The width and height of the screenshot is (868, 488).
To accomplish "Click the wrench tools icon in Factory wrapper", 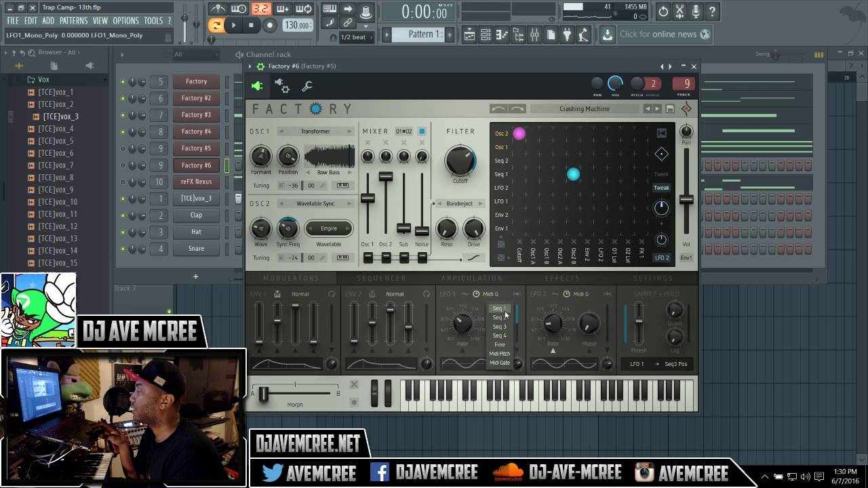I will 307,86.
